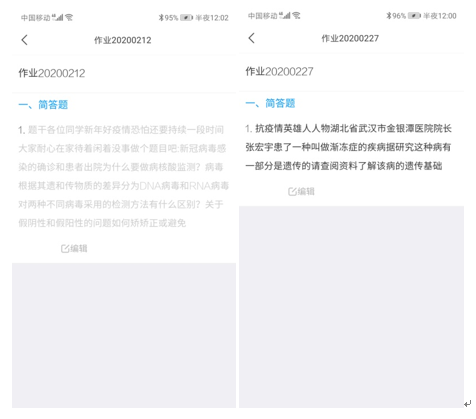Click the Bluetooth icon beside 95%

161,18
